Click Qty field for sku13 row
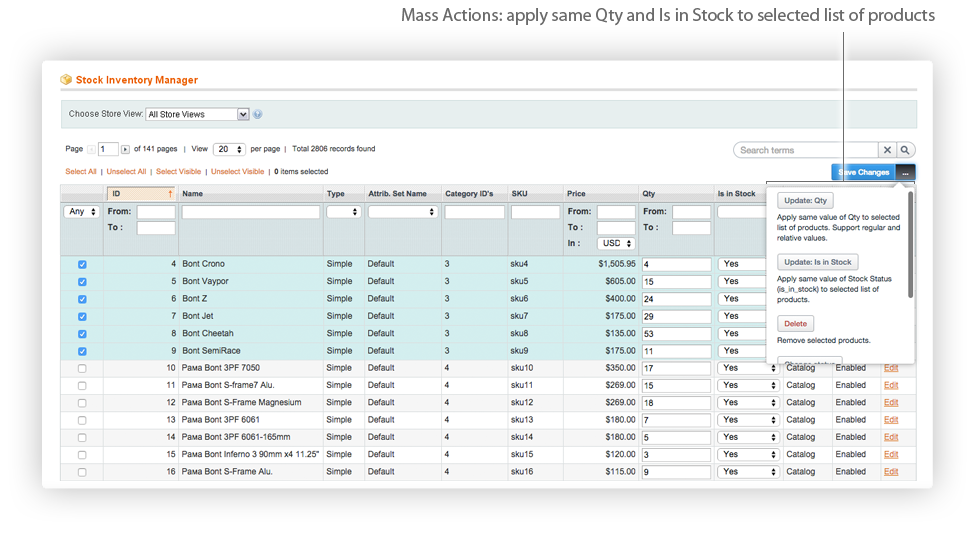This screenshot has height=539, width=972. [676, 421]
